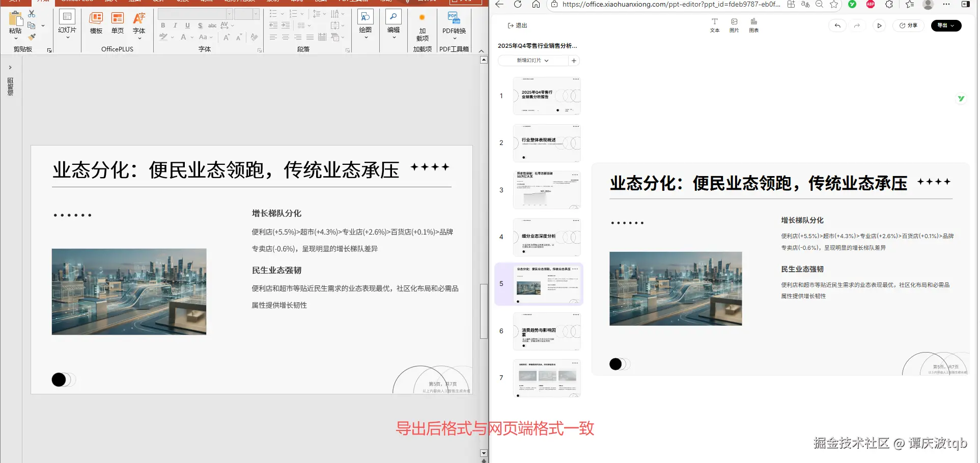Click the Paste clipboard icon
The width and height of the screenshot is (980, 463).
[x=15, y=19]
